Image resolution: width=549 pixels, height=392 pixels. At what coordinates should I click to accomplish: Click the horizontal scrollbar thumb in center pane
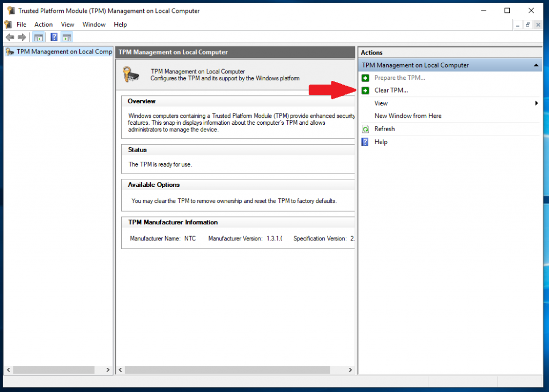point(227,370)
